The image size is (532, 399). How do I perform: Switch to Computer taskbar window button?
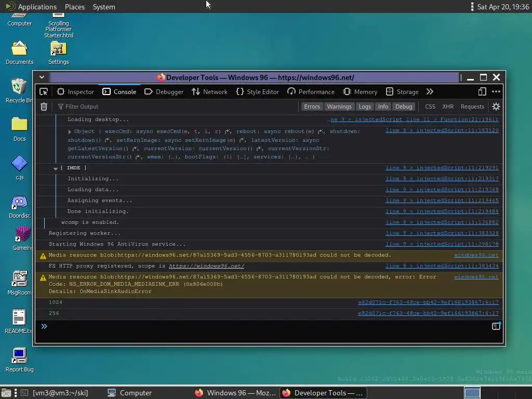(129, 393)
